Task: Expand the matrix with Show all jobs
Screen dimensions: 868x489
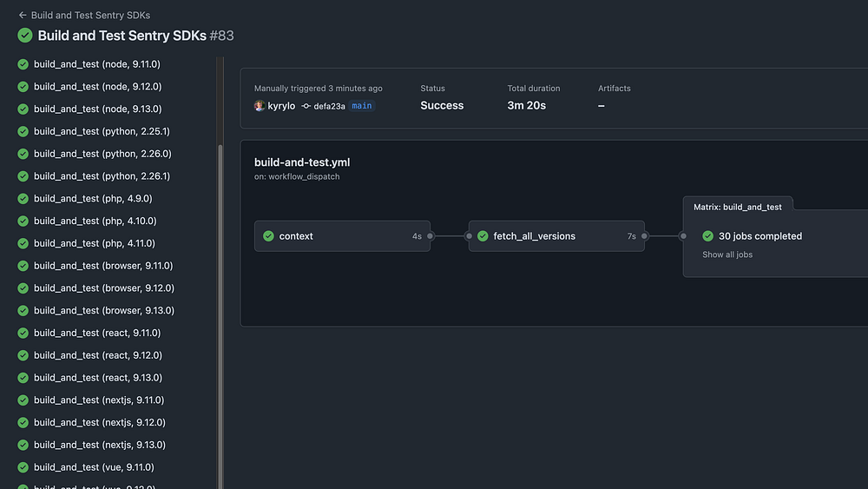Action: [727, 254]
